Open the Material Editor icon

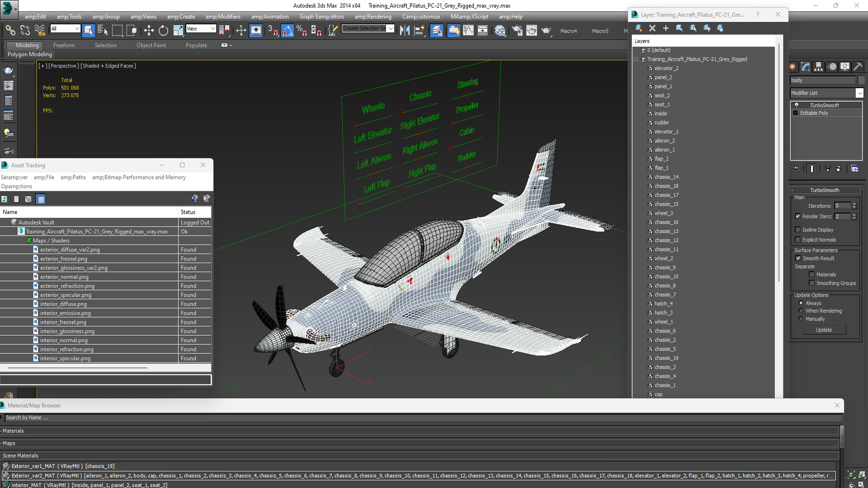(500, 30)
